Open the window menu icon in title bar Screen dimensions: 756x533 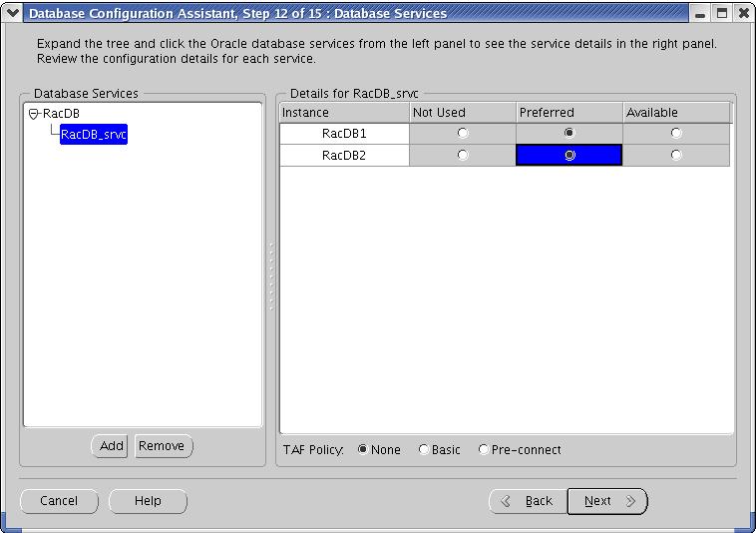click(12, 13)
